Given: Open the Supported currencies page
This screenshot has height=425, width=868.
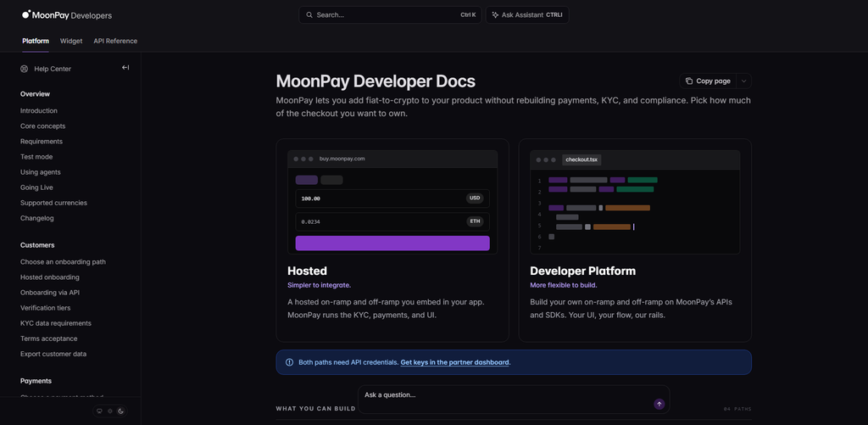Looking at the screenshot, I should click(53, 203).
